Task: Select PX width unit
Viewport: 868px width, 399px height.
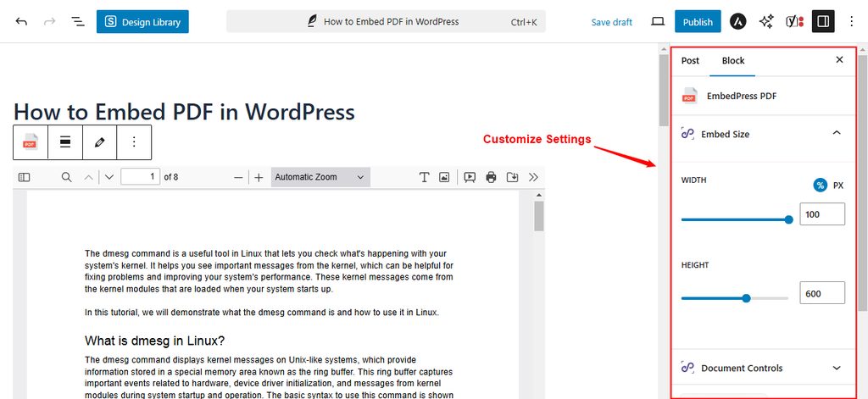Action: click(x=838, y=186)
